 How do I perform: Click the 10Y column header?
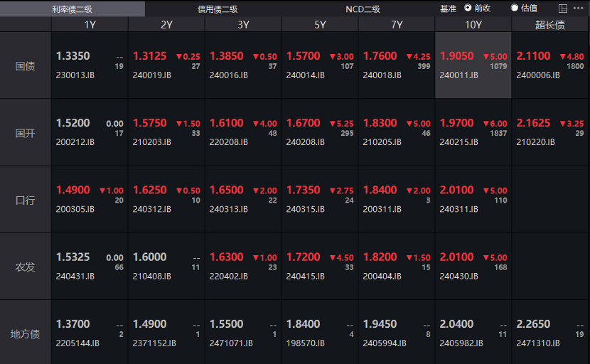[x=473, y=24]
